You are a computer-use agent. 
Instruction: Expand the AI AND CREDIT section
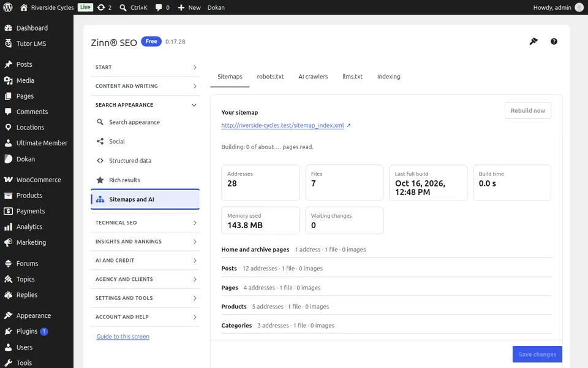point(145,260)
